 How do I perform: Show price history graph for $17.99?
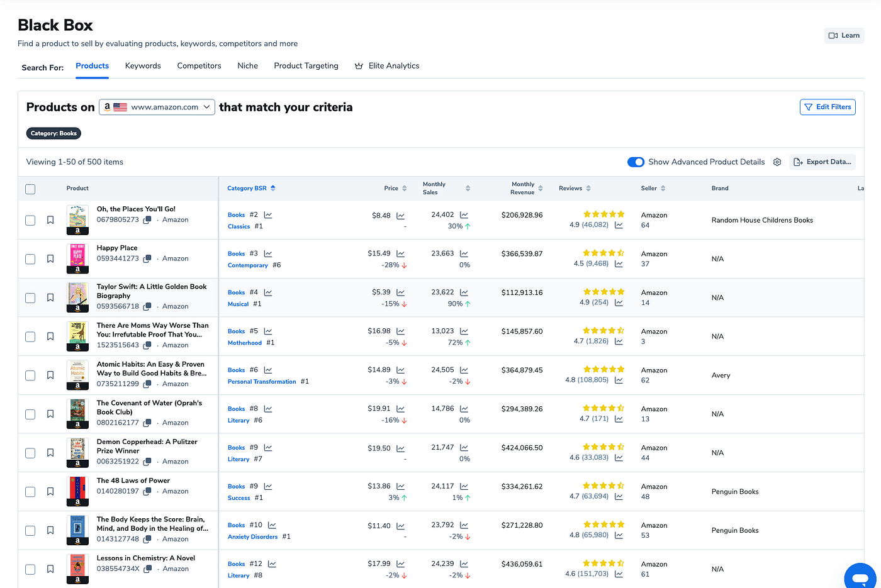pyautogui.click(x=401, y=564)
